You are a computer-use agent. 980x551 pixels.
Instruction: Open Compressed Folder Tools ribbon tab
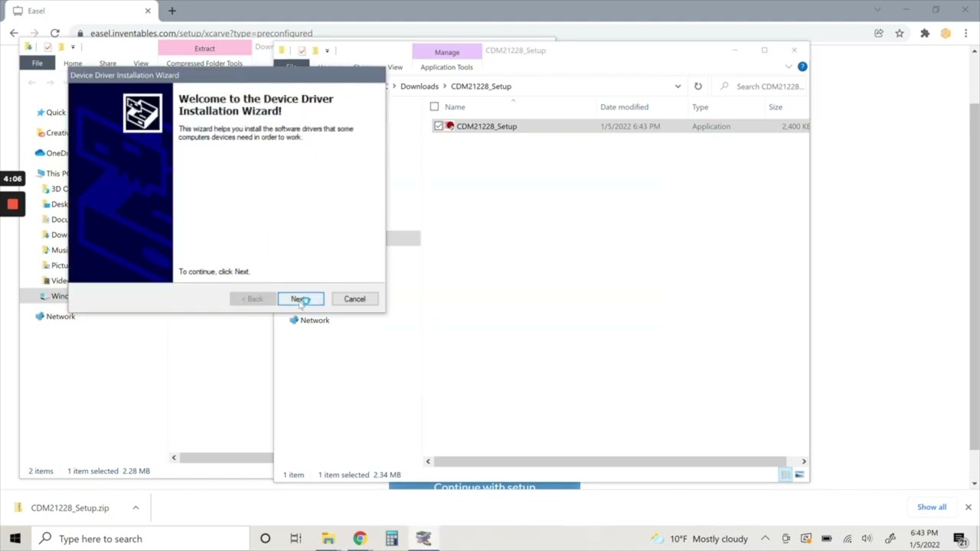point(204,64)
